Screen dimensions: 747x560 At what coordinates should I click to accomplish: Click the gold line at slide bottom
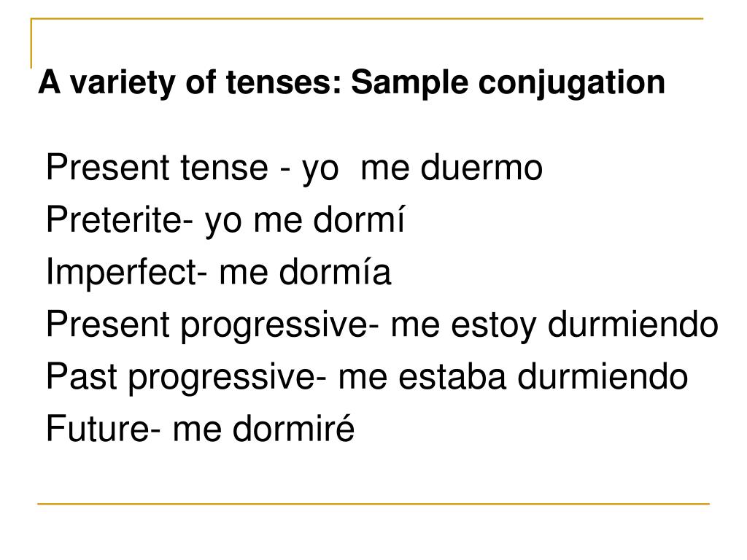coord(373,503)
